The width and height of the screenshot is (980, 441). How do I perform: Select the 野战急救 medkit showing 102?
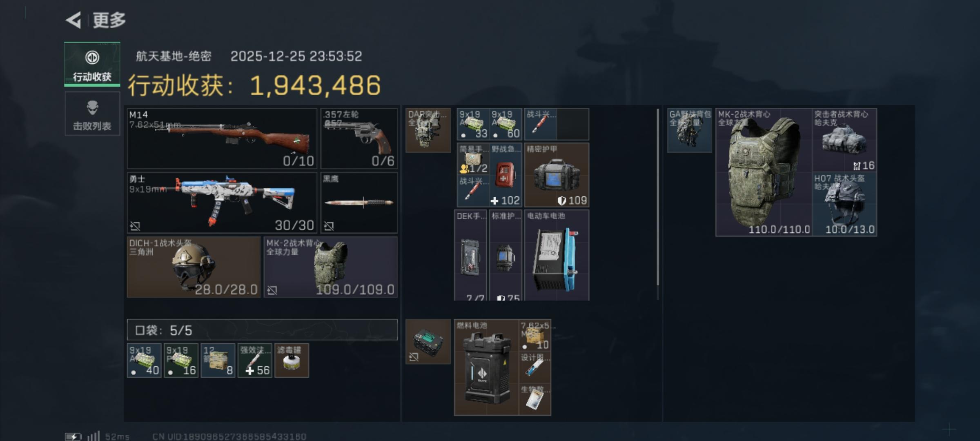[506, 175]
